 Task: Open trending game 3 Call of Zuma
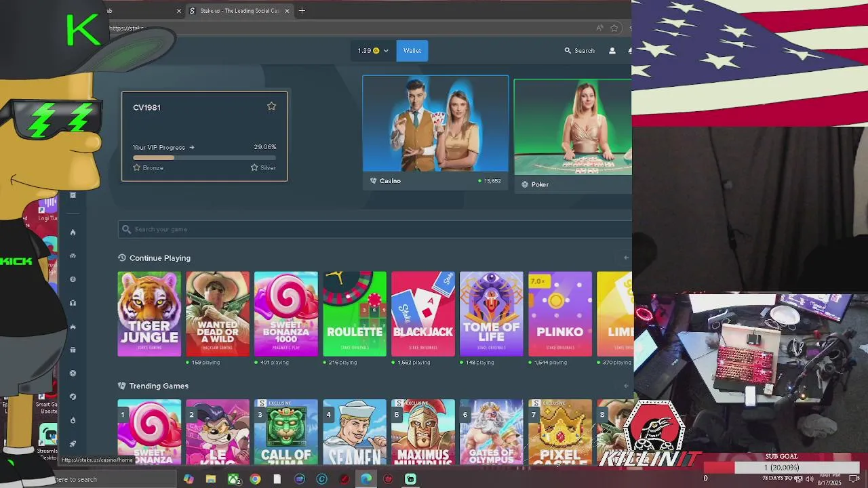(286, 432)
